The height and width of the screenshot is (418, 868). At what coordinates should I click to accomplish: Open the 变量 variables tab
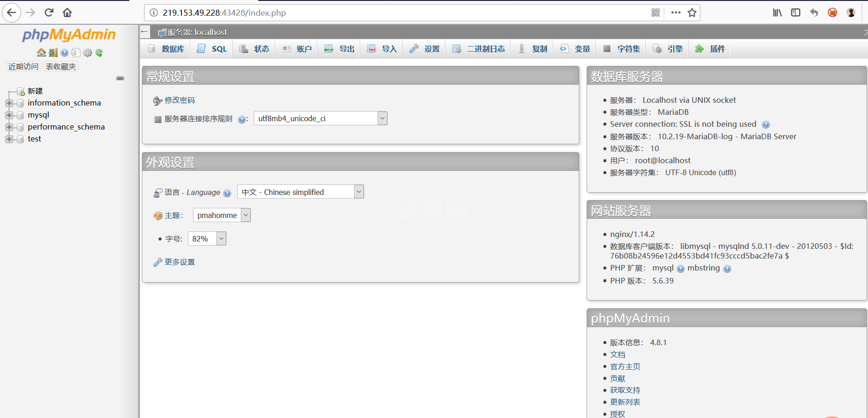coord(575,49)
